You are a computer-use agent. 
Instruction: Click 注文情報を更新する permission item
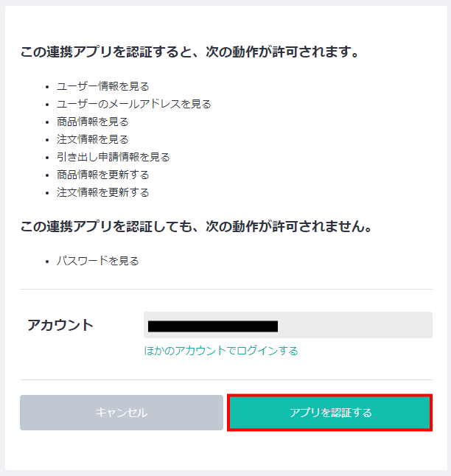pos(103,192)
